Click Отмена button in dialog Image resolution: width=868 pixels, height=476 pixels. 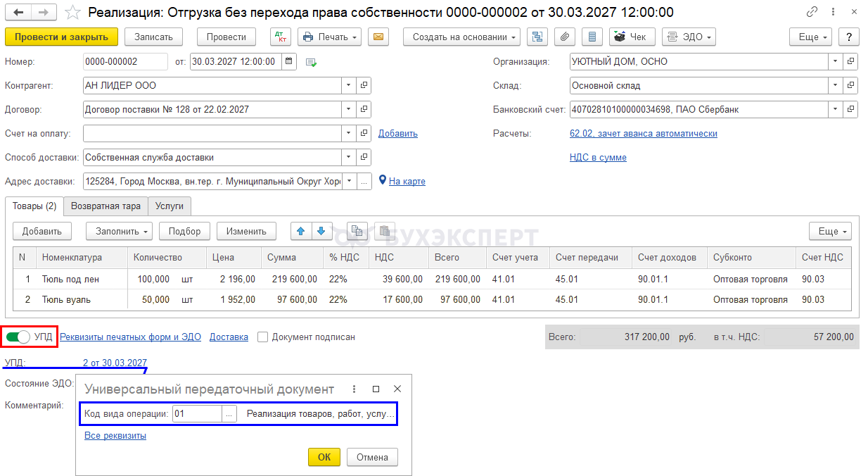coord(372,457)
